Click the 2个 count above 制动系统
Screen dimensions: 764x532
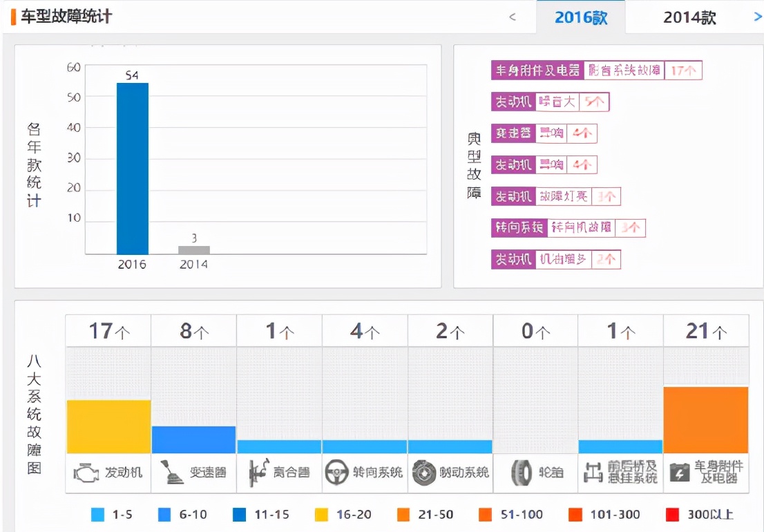(x=450, y=331)
